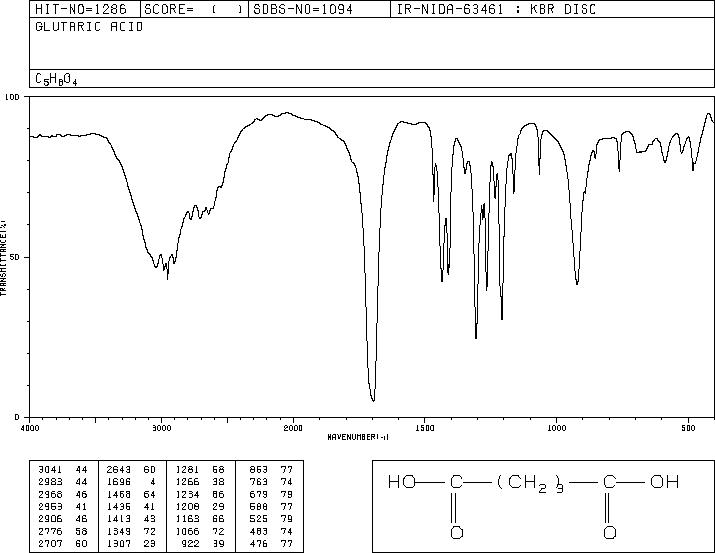Select the 1468 peak table entry
The image size is (715, 553).
pos(119,494)
